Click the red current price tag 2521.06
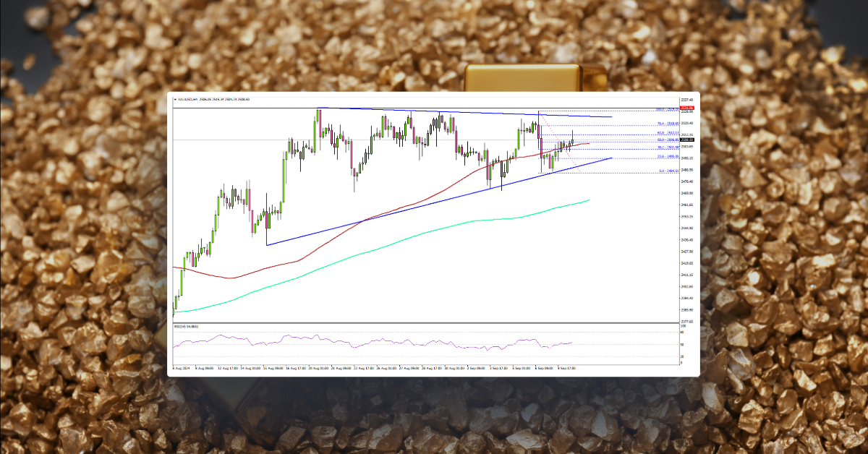Screen dimensions: 868x454 pyautogui.click(x=688, y=108)
